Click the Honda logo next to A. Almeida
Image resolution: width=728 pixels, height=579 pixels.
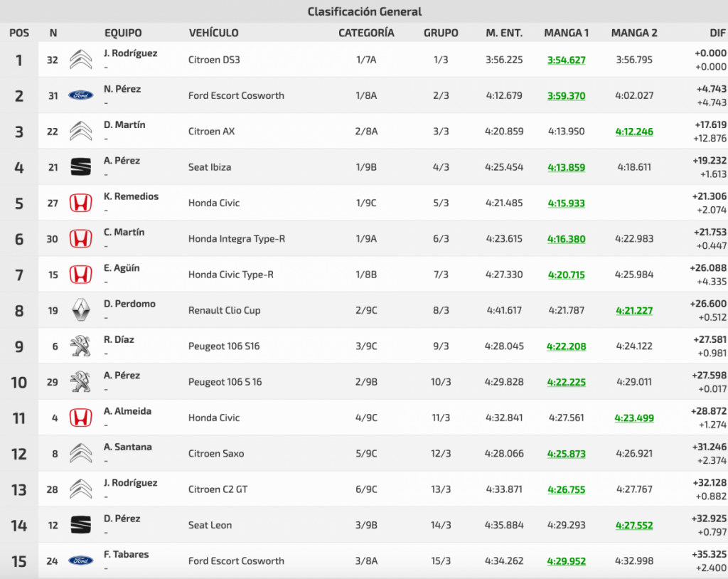click(x=80, y=418)
